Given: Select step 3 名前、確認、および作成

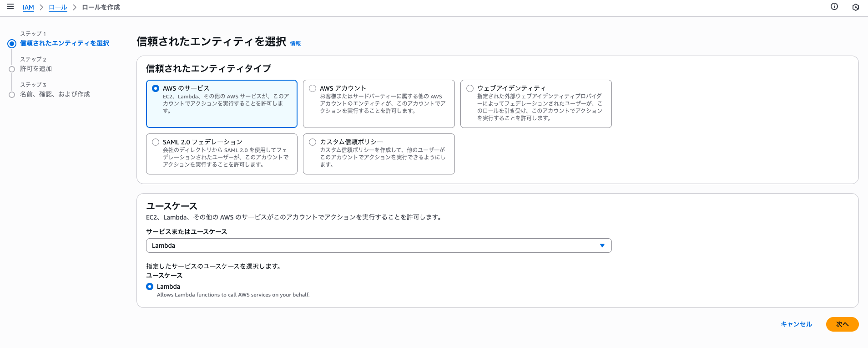Looking at the screenshot, I should click(x=55, y=94).
